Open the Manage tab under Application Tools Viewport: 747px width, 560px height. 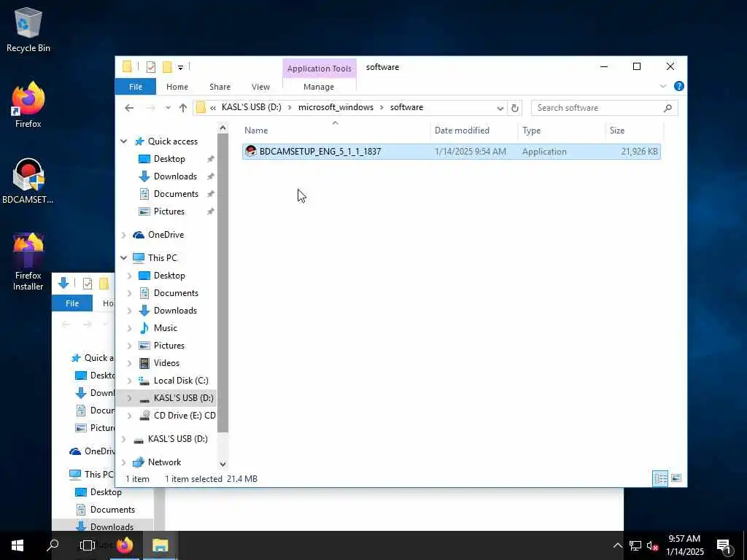click(x=319, y=87)
